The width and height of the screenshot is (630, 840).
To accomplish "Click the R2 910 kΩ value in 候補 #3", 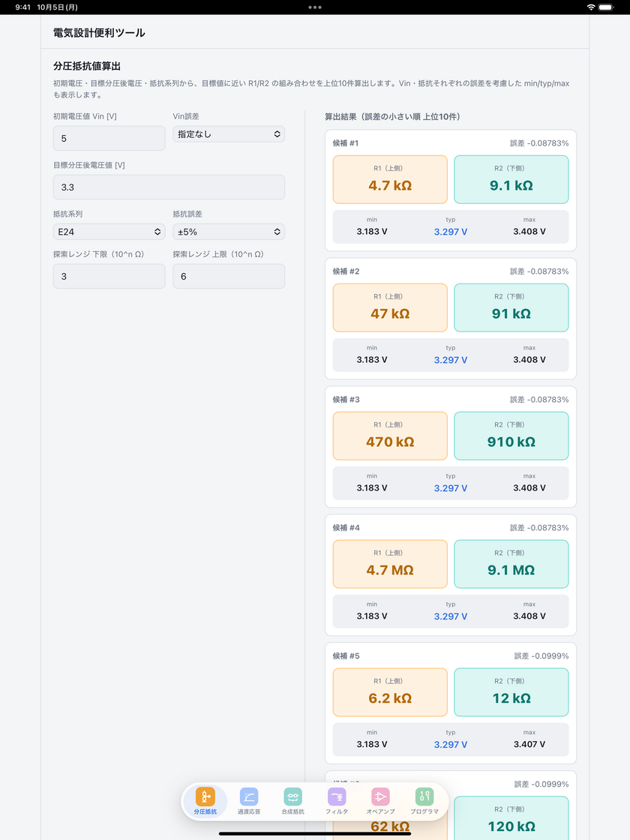I will pos(511,442).
